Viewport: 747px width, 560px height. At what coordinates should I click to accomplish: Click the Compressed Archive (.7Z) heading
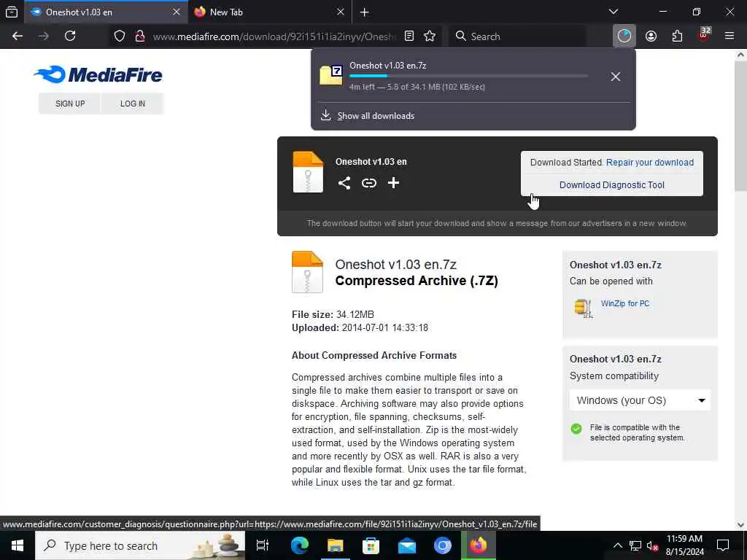click(417, 281)
